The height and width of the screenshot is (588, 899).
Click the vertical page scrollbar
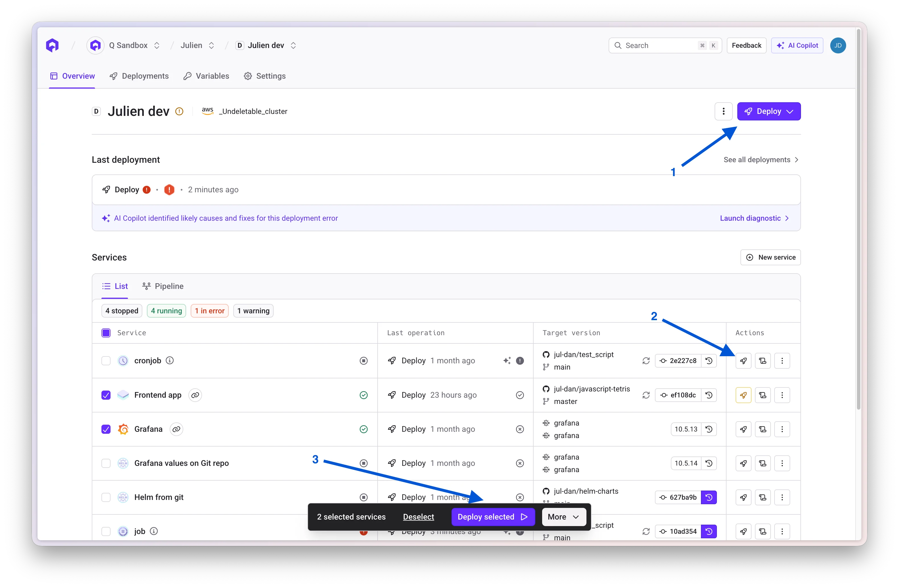[858, 219]
